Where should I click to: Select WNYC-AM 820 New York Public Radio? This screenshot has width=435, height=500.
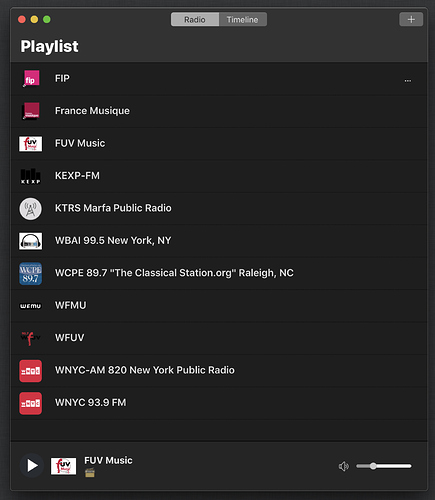[x=219, y=371]
